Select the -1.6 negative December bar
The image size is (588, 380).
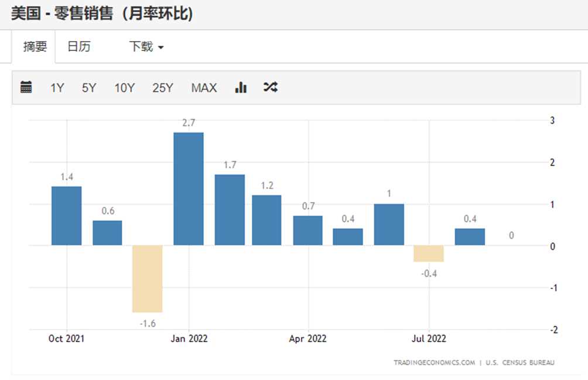tap(147, 279)
